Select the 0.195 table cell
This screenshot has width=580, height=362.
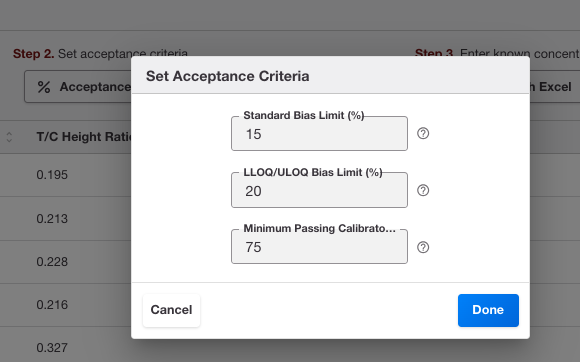click(52, 175)
